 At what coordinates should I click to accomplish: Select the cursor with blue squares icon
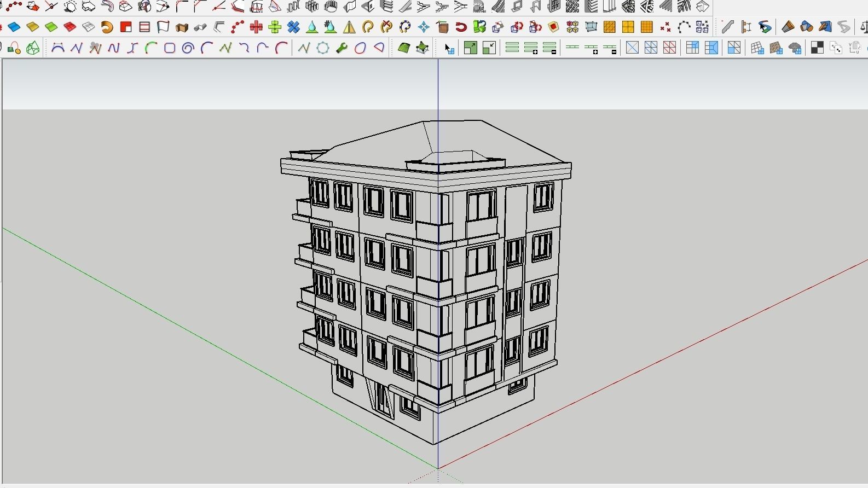point(449,49)
